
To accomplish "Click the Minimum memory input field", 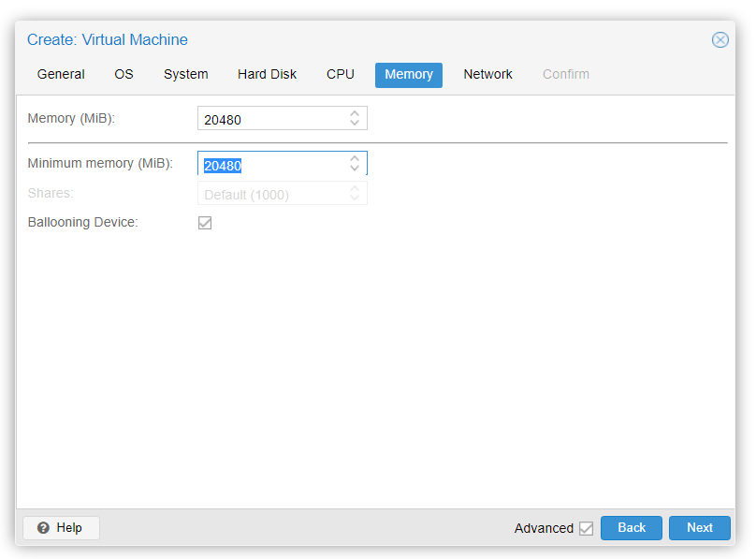I will (269, 165).
